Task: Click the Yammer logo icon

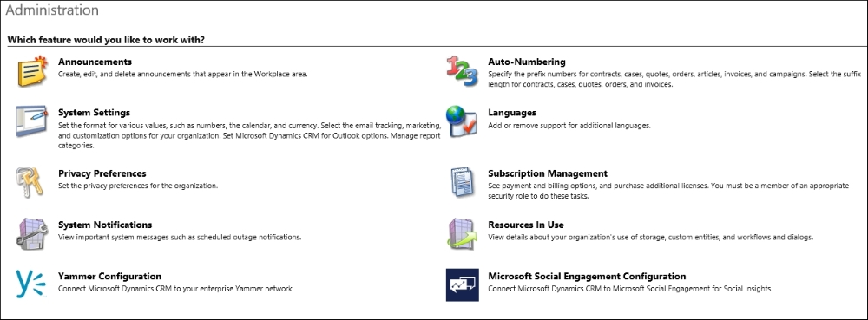Action: click(30, 284)
